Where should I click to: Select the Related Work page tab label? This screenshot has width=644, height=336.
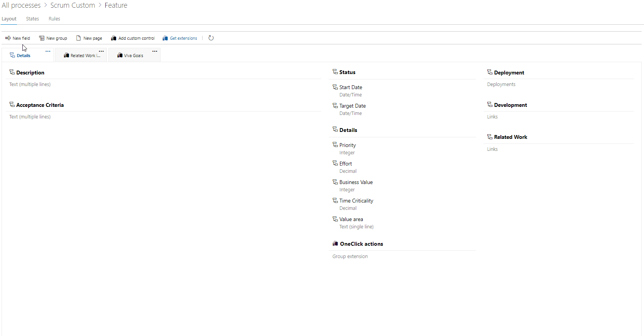pyautogui.click(x=85, y=56)
